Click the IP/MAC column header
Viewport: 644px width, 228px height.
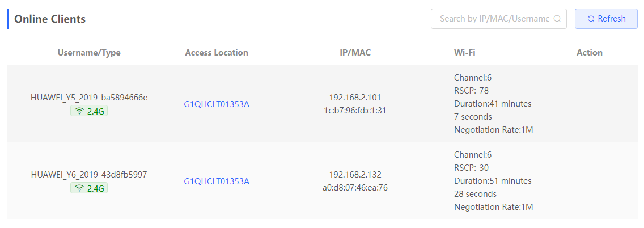pyautogui.click(x=355, y=53)
